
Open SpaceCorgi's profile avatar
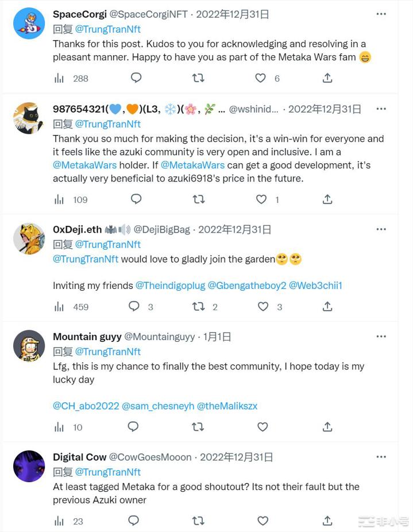(29, 24)
